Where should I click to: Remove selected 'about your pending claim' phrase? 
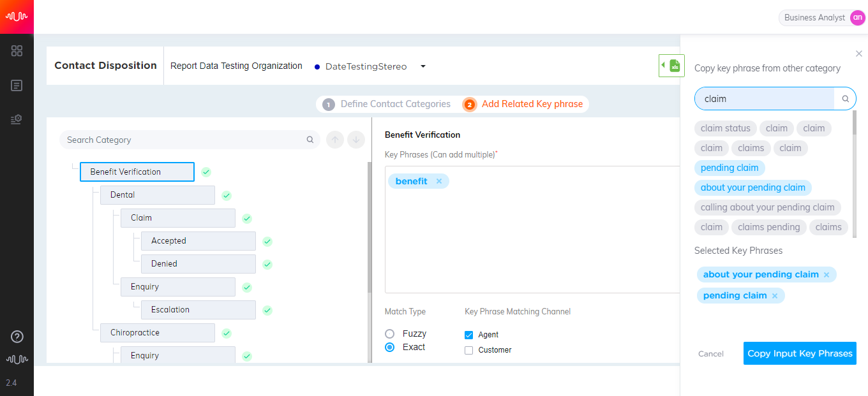pyautogui.click(x=827, y=275)
